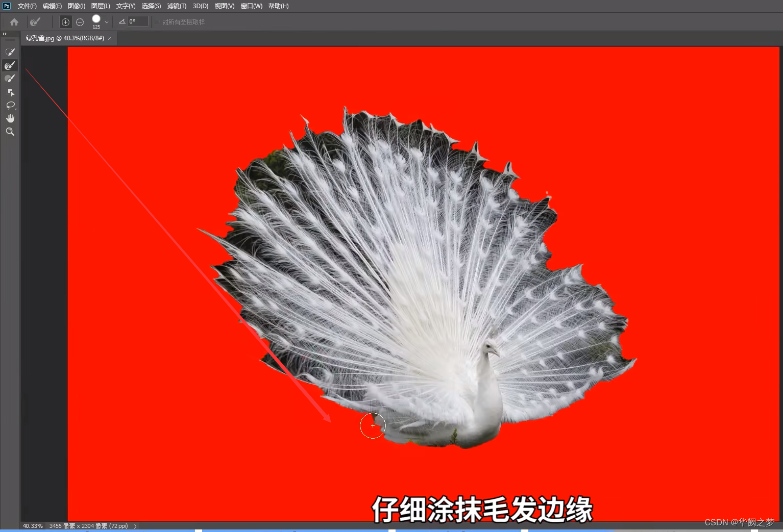Open the 视图(V) menu
The width and height of the screenshot is (783, 532).
[x=225, y=6]
